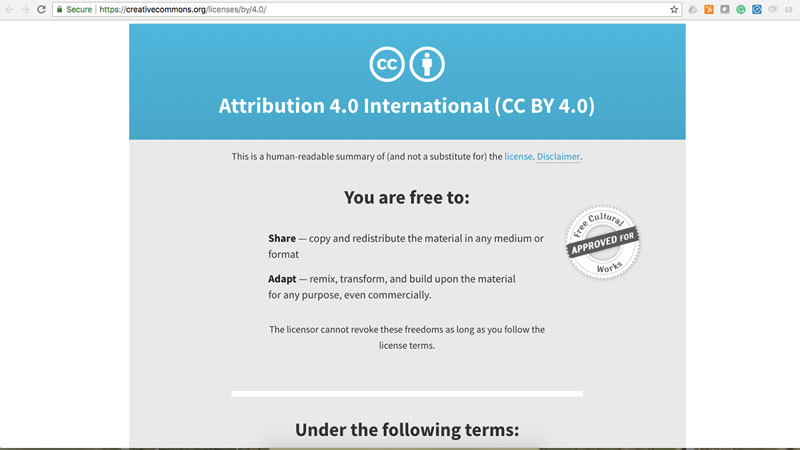The image size is (800, 450).
Task: Open the orange HubSpot extension icon
Action: point(709,9)
